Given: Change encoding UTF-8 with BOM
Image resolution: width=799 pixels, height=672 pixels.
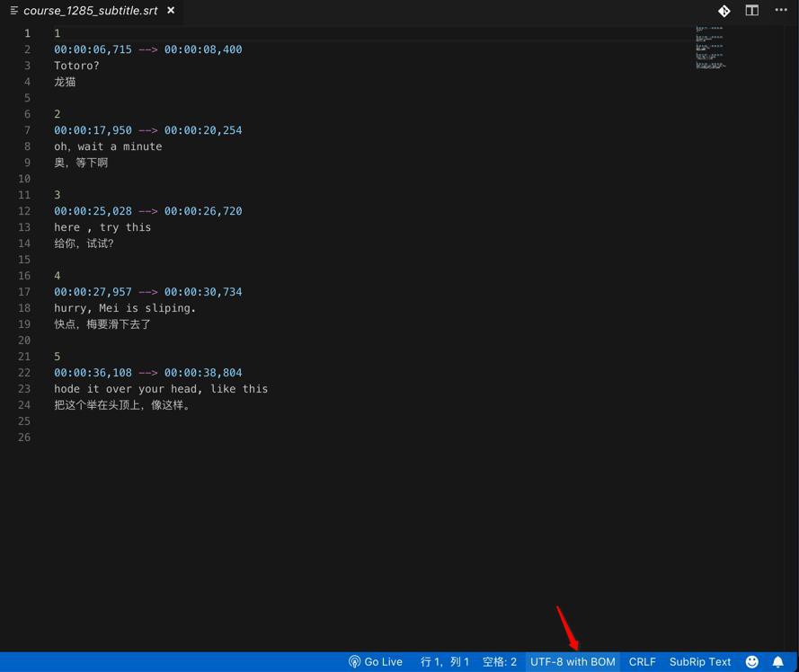Looking at the screenshot, I should tap(573, 662).
